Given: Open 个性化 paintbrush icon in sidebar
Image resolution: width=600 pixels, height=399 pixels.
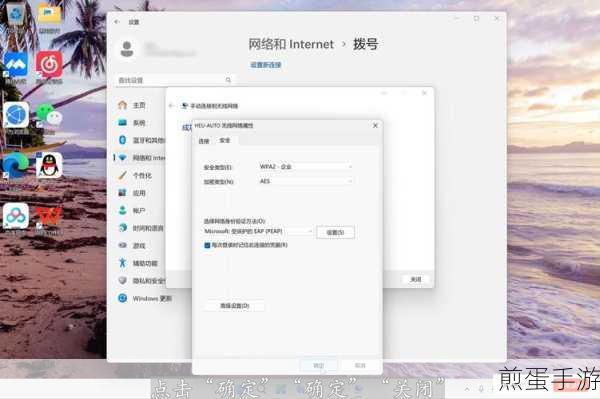Looking at the screenshot, I should coord(122,175).
